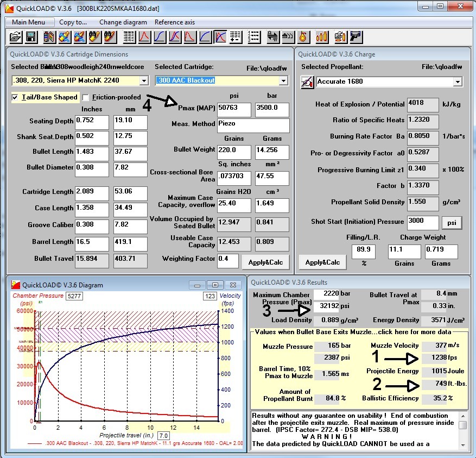Click Apply&Calc in Cartridge Dimensions panel
This screenshot has width=476, height=458.
265,262
